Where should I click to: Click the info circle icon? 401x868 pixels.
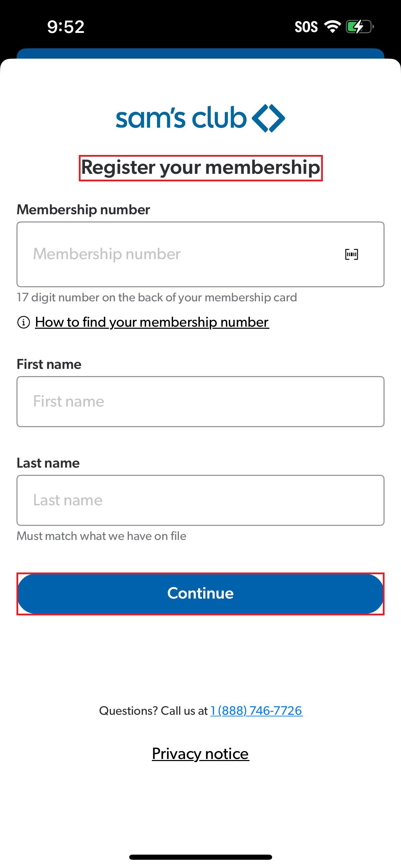[24, 322]
